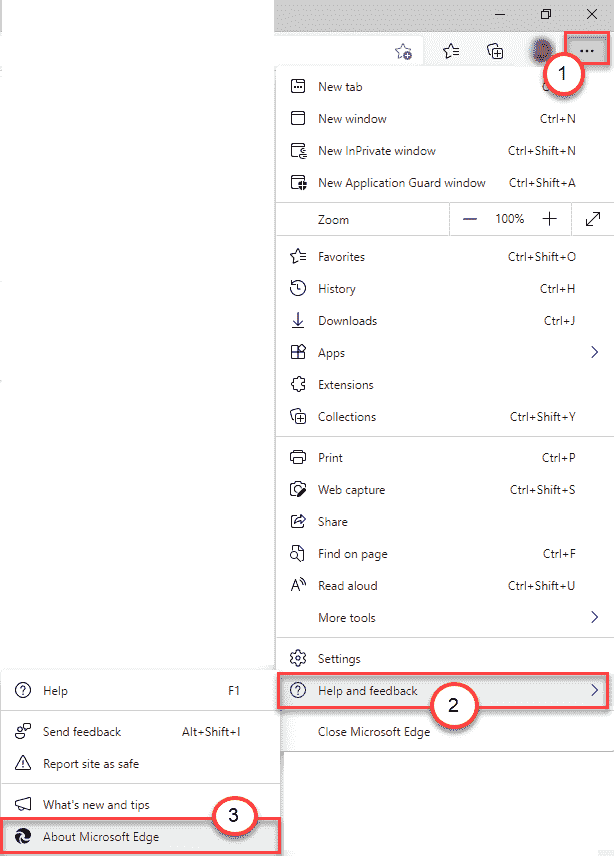Select Send feedback option
This screenshot has width=614, height=856.
pyautogui.click(x=82, y=732)
